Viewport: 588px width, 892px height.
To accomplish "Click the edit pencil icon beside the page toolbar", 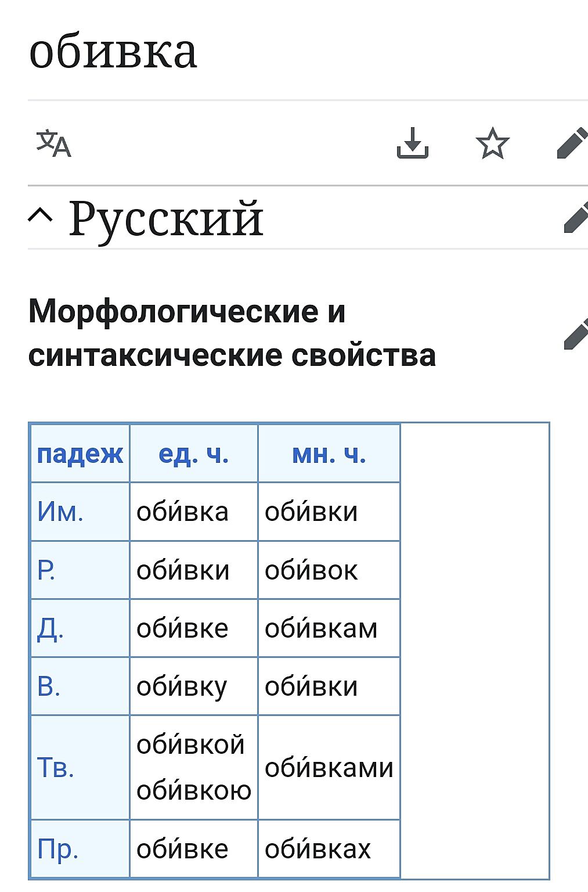I will click(x=572, y=143).
